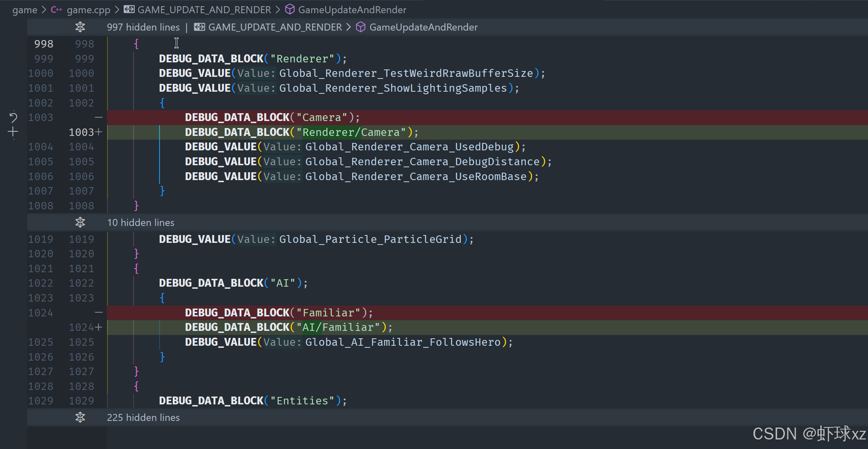Click the unfold icon beside 997 hidden lines
This screenshot has height=449, width=868.
80,27
